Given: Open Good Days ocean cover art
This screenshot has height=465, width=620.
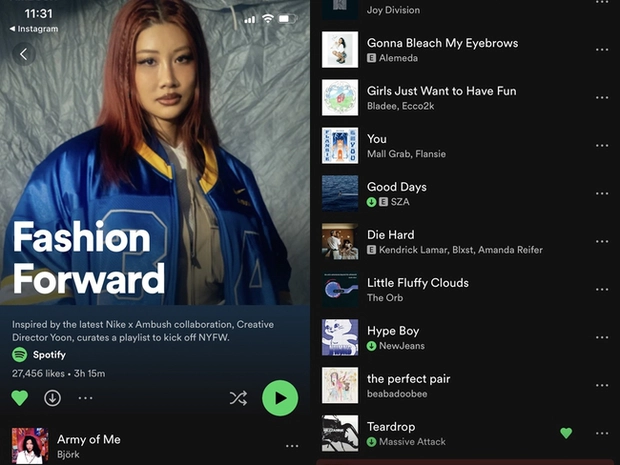Looking at the screenshot, I should pos(340,193).
